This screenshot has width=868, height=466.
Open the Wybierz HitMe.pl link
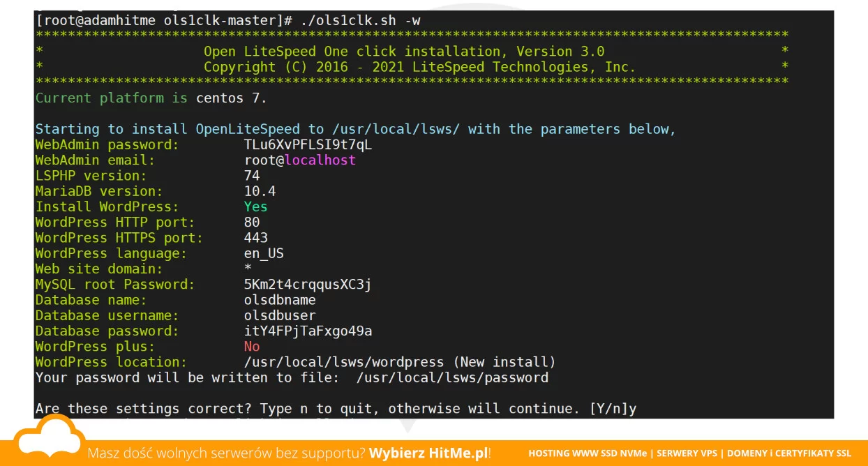click(x=428, y=453)
